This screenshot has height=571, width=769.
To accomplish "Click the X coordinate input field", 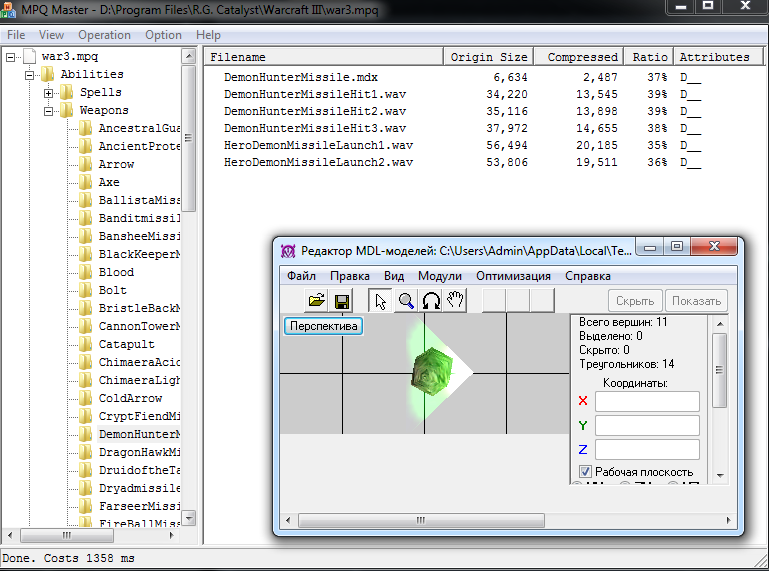I will pyautogui.click(x=647, y=401).
